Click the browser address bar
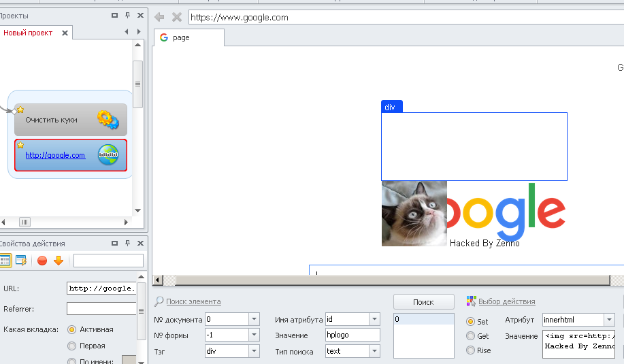The width and height of the screenshot is (624, 364). [406, 17]
